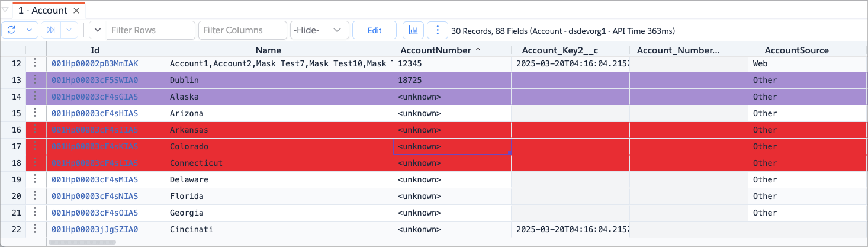Open row actions menu for Georgia row
This screenshot has height=247, width=868.
(x=35, y=213)
